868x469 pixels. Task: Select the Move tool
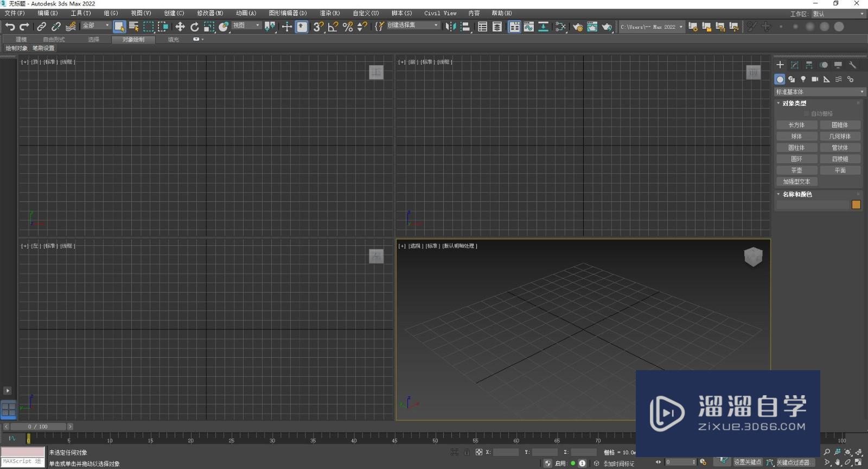[180, 27]
